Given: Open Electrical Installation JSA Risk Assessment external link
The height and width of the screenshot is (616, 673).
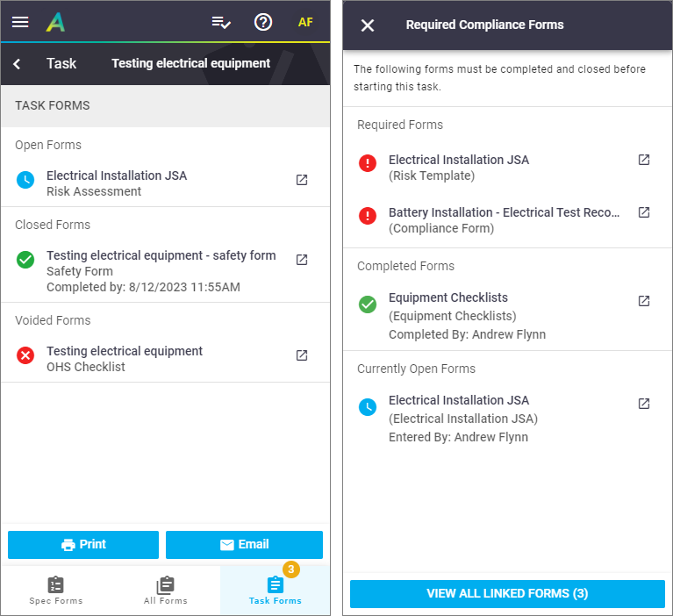Looking at the screenshot, I should coord(302,180).
